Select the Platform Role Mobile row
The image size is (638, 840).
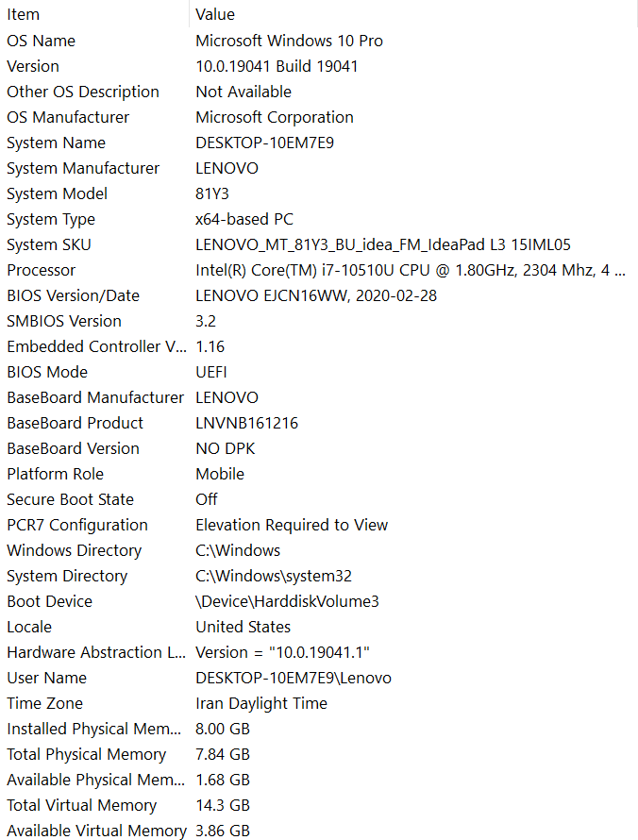point(319,474)
